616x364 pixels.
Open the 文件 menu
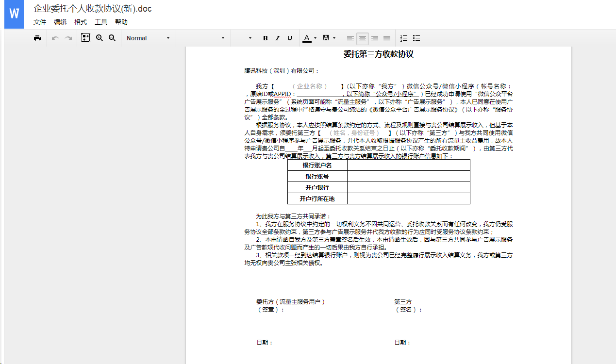coord(40,22)
